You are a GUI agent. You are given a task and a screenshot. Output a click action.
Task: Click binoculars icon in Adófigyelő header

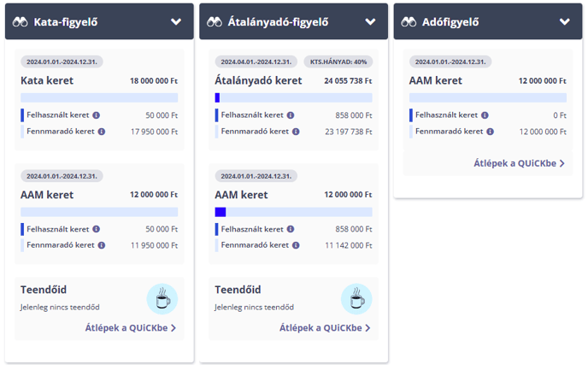[409, 21]
